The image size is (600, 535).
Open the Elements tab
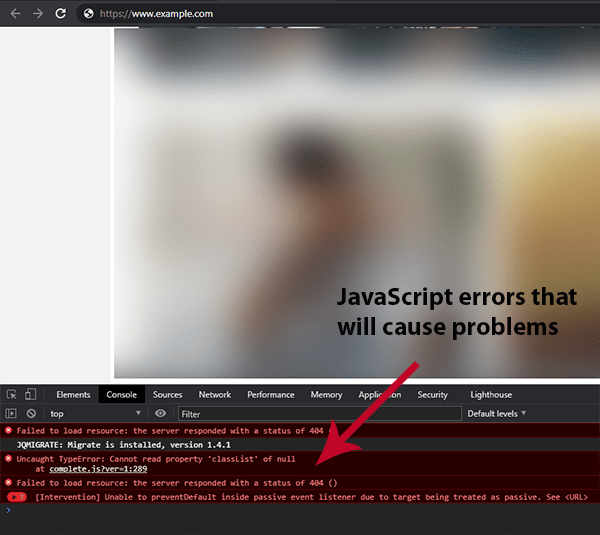click(x=73, y=395)
